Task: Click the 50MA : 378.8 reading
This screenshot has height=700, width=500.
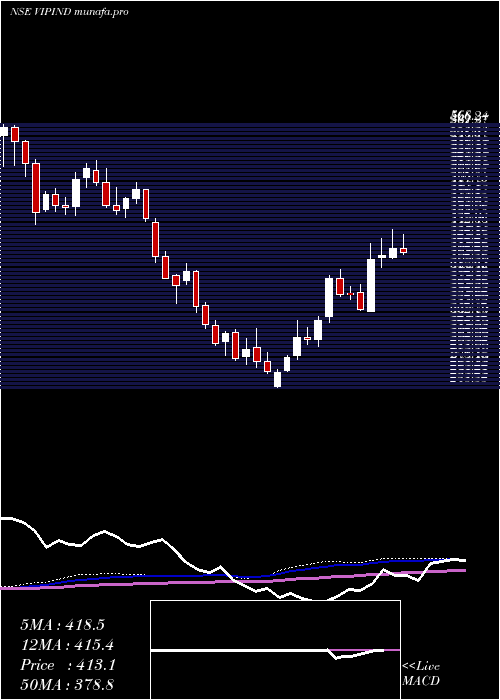Action: (x=67, y=684)
